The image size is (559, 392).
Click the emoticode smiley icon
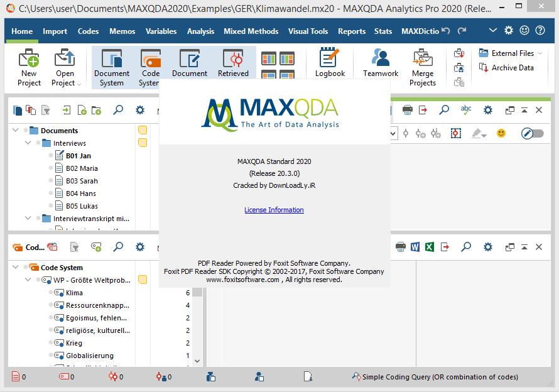click(x=501, y=133)
